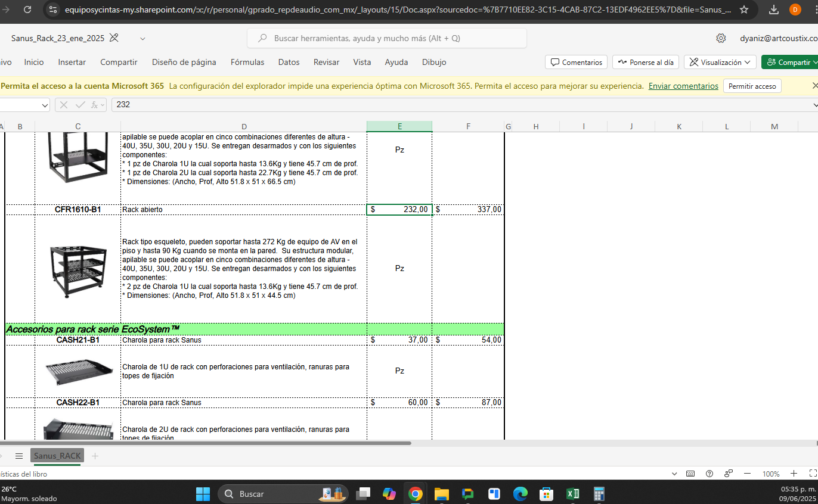Open the Datos tab
Viewport: 818px width, 504px height.
289,62
